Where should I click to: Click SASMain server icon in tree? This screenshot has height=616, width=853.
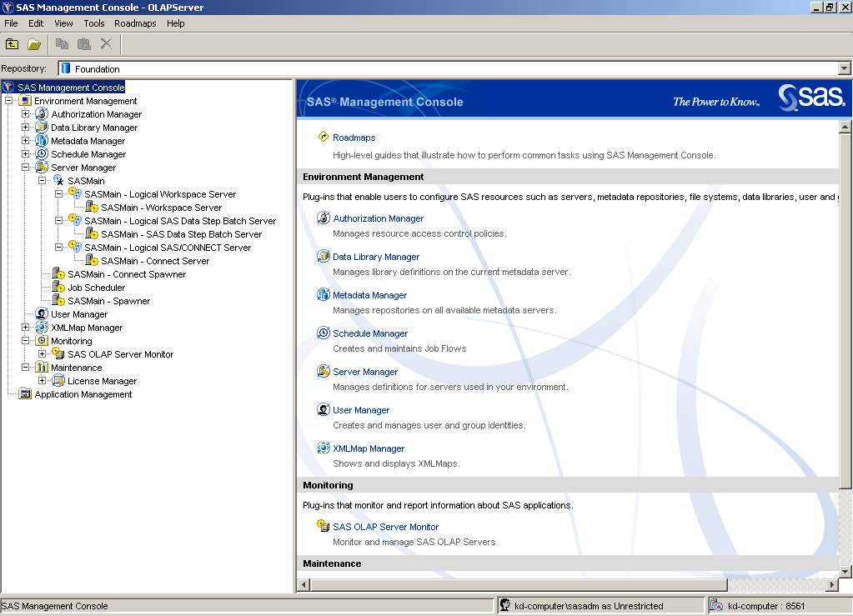58,181
